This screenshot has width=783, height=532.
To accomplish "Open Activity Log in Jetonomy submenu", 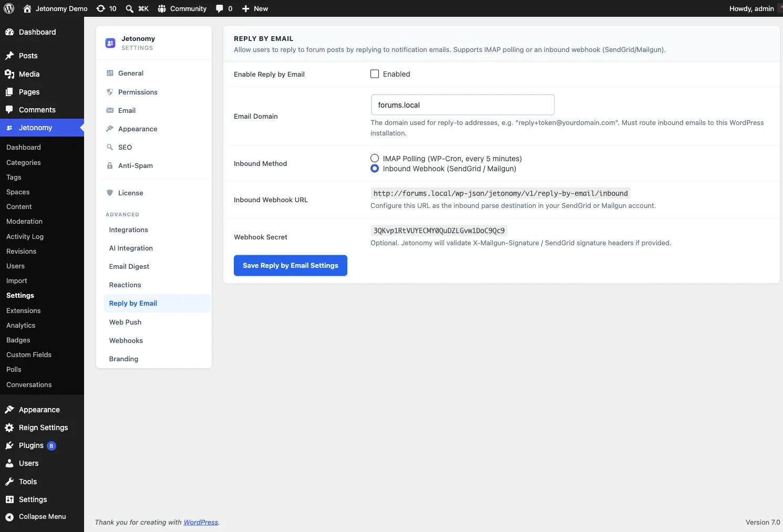I will click(x=25, y=237).
